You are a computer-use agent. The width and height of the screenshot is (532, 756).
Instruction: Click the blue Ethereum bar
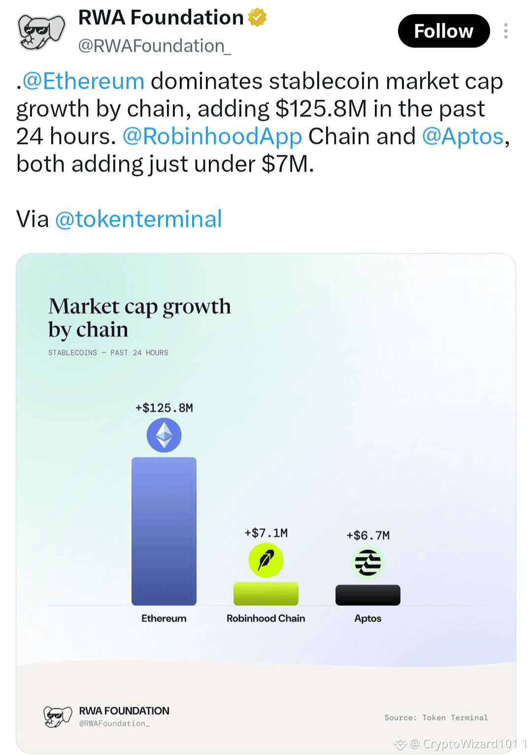coord(164,531)
